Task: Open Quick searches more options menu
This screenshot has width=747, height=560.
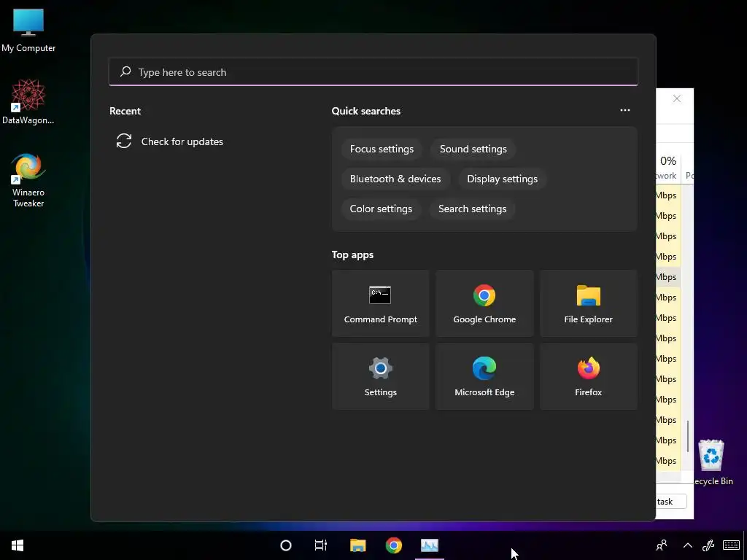Action: tap(625, 110)
